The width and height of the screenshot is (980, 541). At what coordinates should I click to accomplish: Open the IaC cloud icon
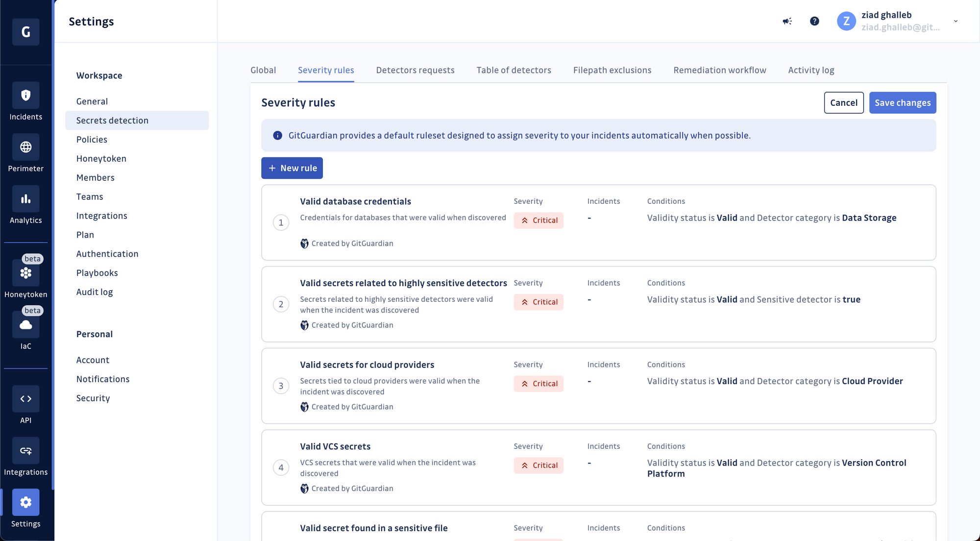[x=25, y=325]
